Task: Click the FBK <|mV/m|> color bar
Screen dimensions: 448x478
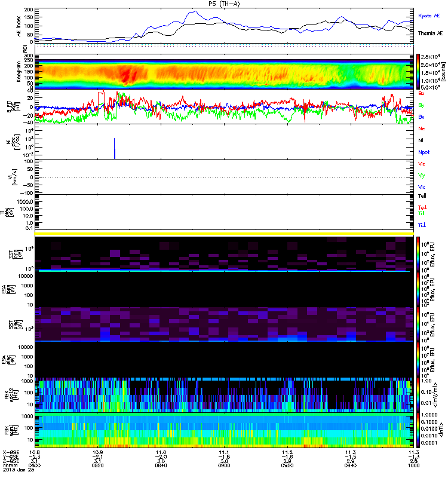Action: pyautogui.click(x=418, y=395)
